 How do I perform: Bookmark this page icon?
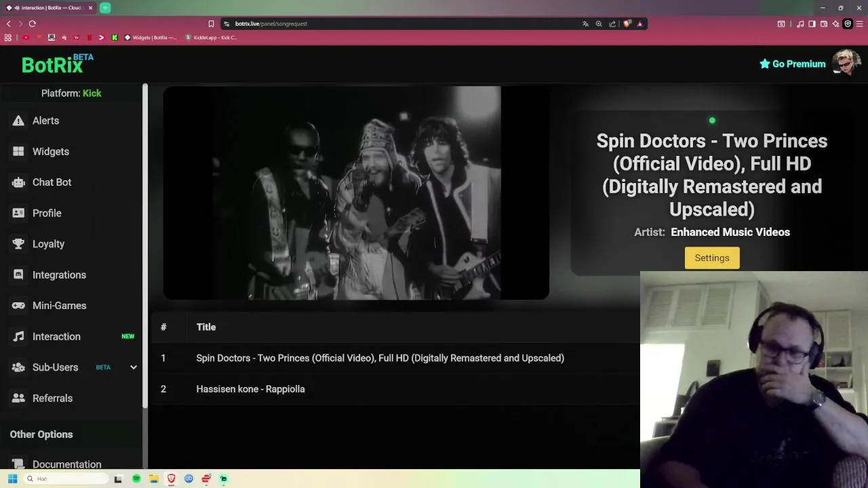211,24
